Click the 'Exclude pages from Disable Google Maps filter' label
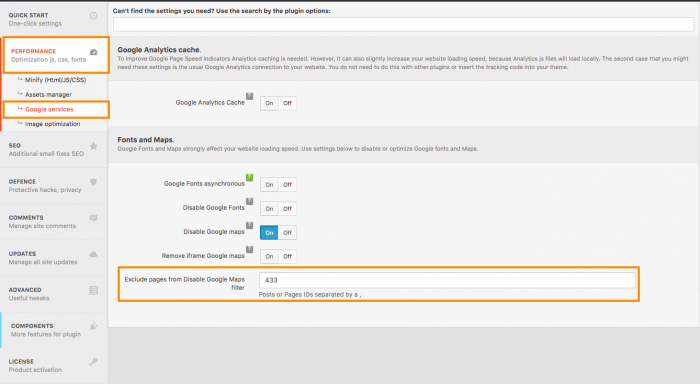The height and width of the screenshot is (384, 700). [185, 284]
